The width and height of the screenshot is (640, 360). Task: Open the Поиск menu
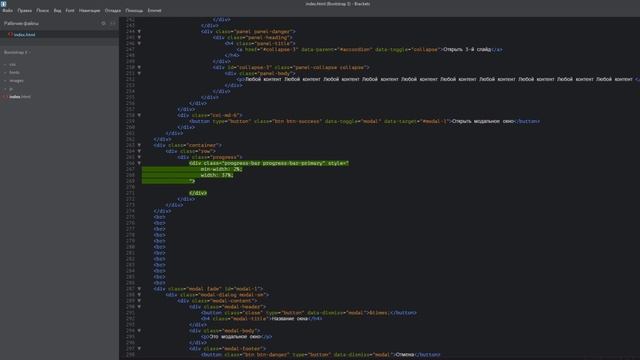pos(42,11)
